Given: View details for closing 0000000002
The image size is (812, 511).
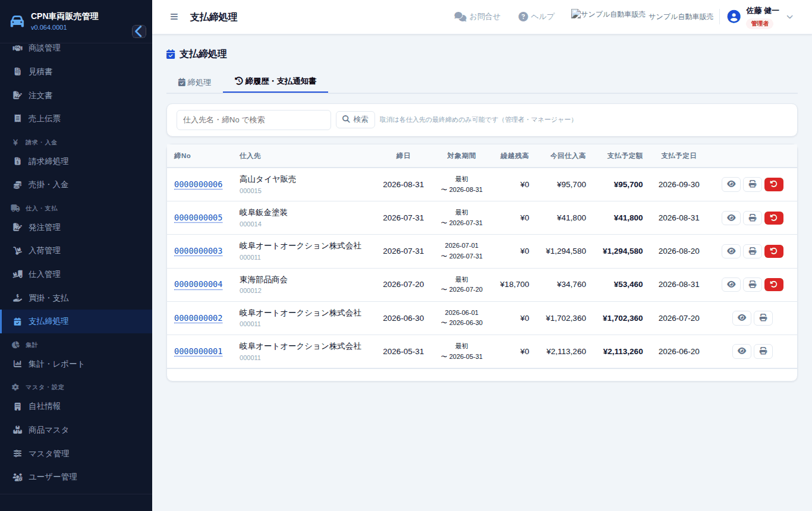Looking at the screenshot, I should [742, 318].
